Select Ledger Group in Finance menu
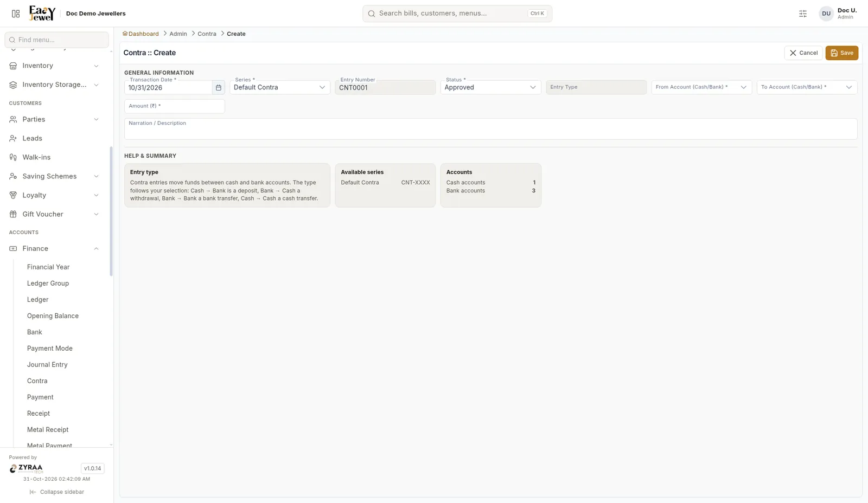The image size is (868, 503). 48,283
